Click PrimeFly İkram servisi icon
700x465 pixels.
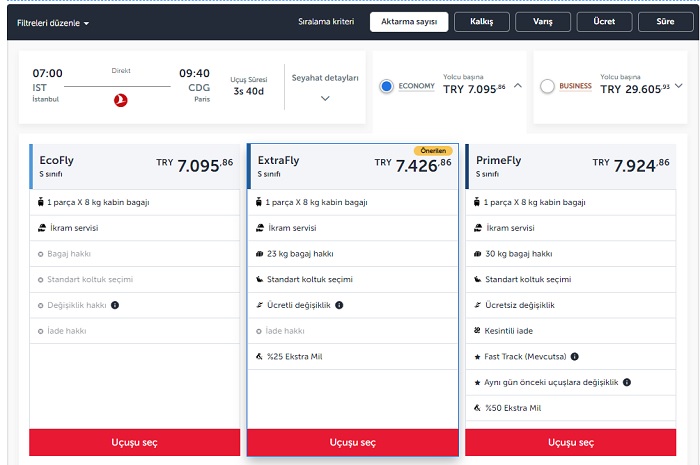click(478, 228)
